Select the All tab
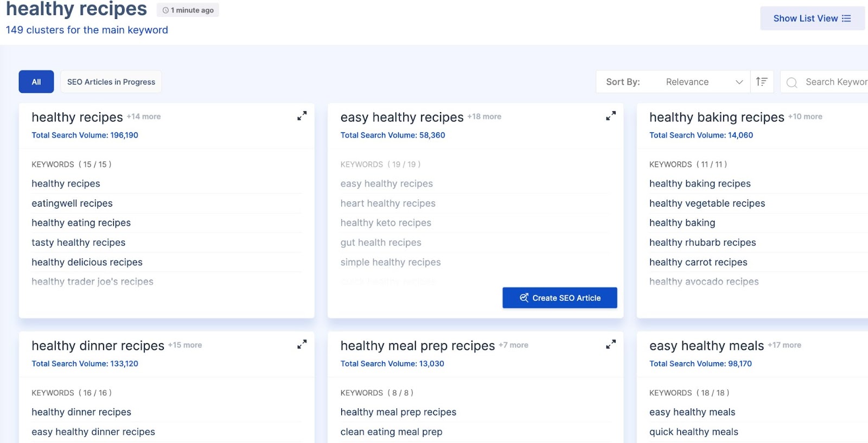This screenshot has height=443, width=868. pos(36,82)
